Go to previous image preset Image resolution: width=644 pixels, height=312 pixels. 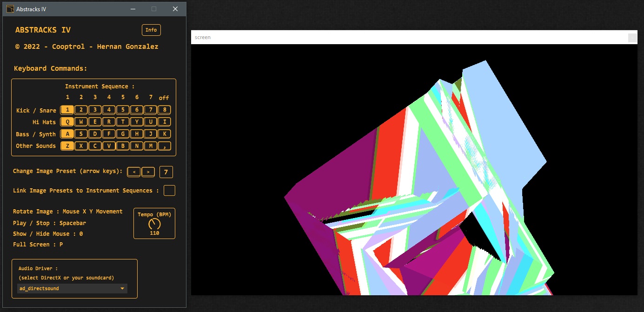[134, 172]
